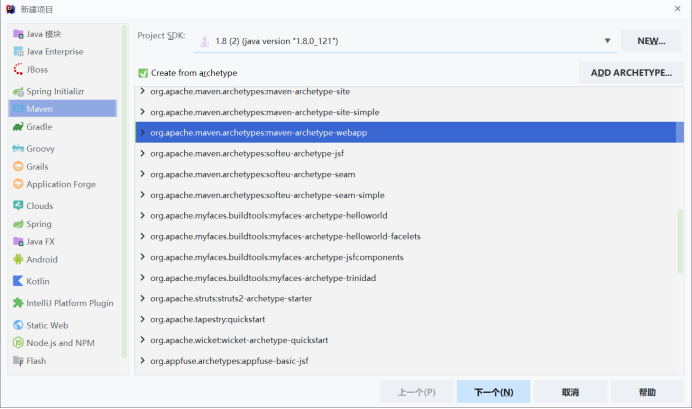The width and height of the screenshot is (692, 409).
Task: Select myfaces-archetype-trinidad text row
Action: (263, 278)
